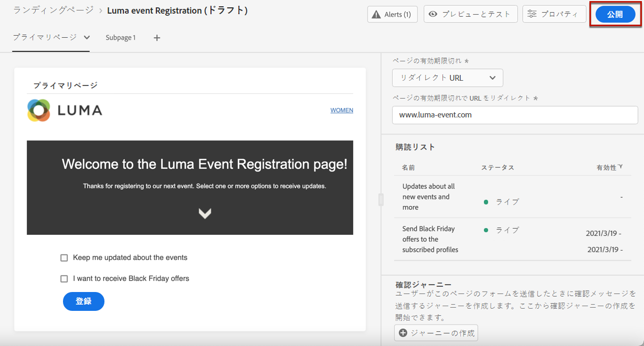Click the LUMA logo image

(65, 110)
